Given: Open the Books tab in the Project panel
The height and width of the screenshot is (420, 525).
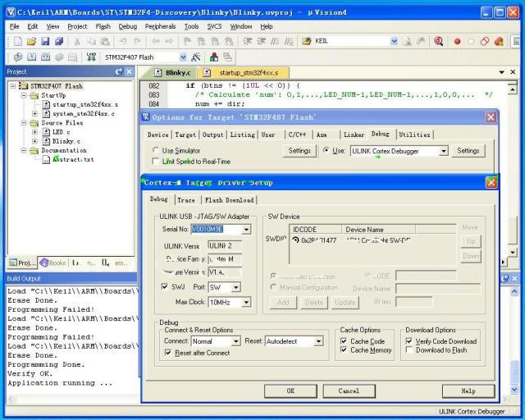Looking at the screenshot, I should click(52, 262).
